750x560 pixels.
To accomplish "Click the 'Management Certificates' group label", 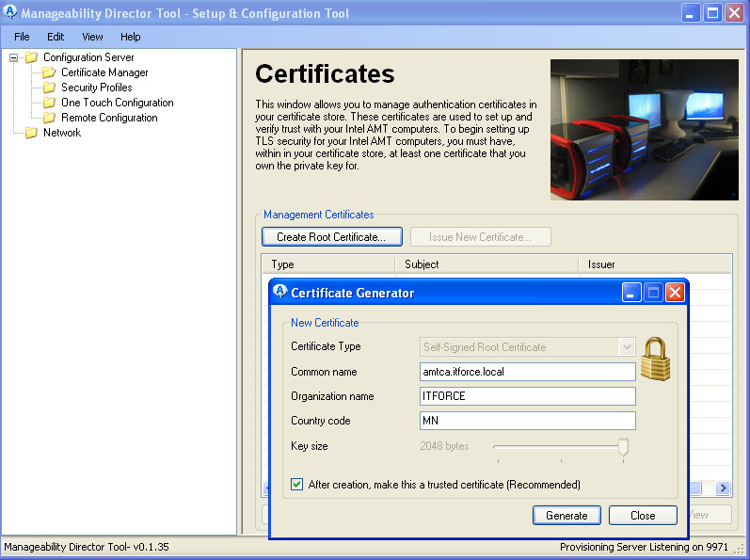I will [319, 215].
